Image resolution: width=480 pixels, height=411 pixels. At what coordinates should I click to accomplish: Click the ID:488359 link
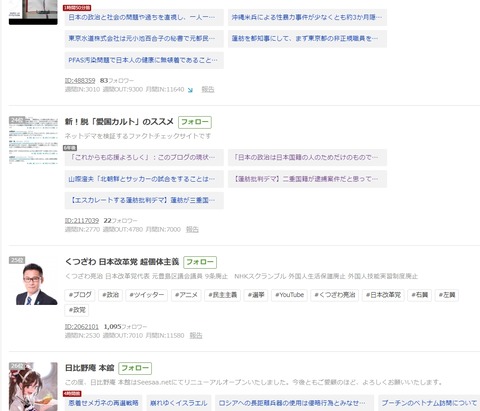(80, 81)
